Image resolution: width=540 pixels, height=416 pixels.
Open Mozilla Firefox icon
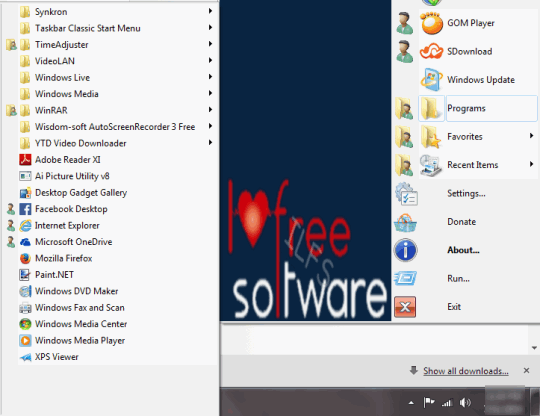[25, 258]
